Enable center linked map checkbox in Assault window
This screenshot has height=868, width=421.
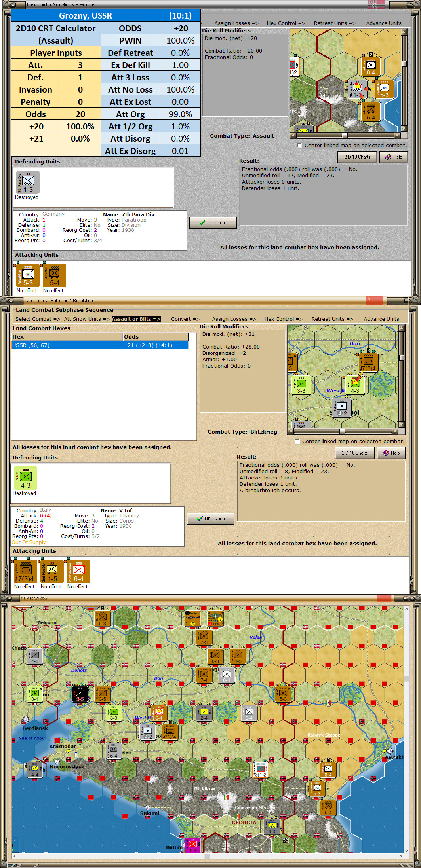(x=300, y=146)
